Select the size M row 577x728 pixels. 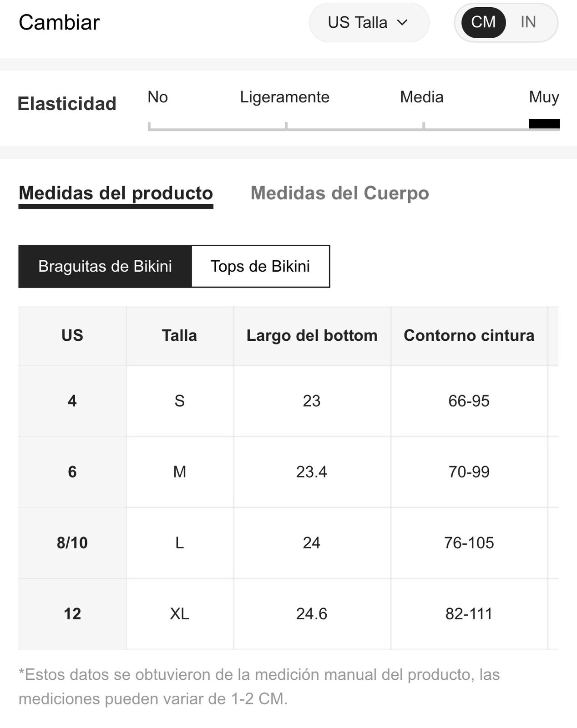(x=288, y=472)
